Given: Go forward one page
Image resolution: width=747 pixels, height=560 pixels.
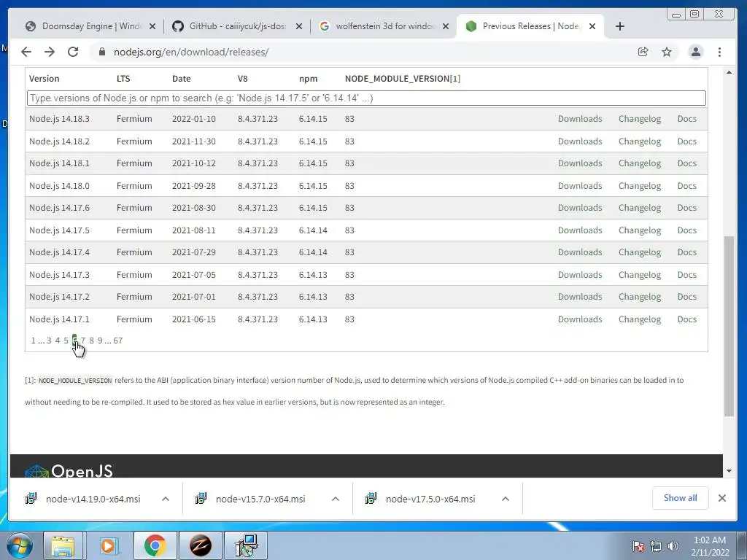Looking at the screenshot, I should coord(50,52).
